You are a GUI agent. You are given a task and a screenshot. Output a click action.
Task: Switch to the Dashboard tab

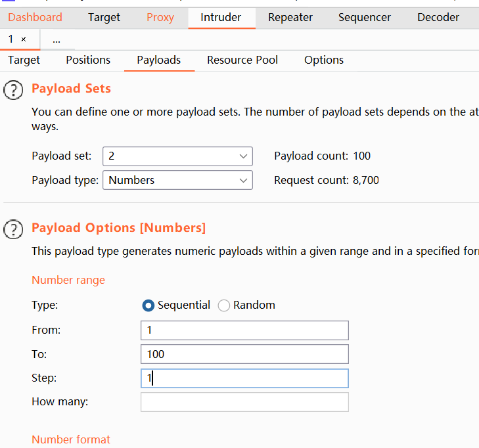pyautogui.click(x=35, y=17)
